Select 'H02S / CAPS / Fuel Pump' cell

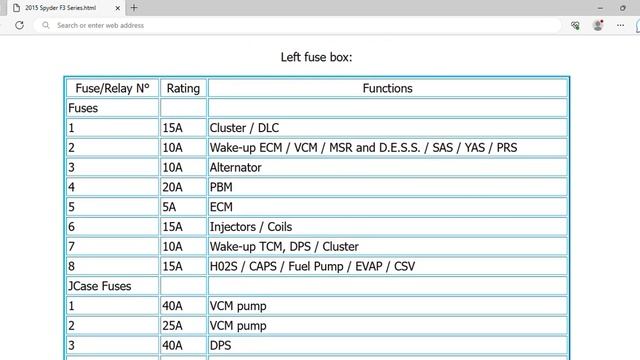click(x=387, y=266)
